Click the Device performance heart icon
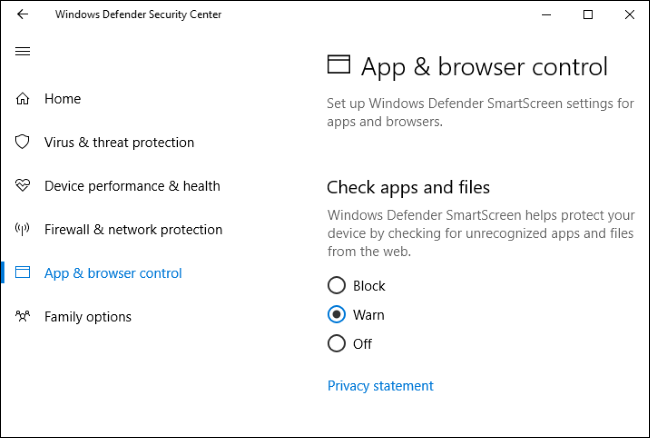Viewport: 650px width, 438px height. tap(23, 186)
